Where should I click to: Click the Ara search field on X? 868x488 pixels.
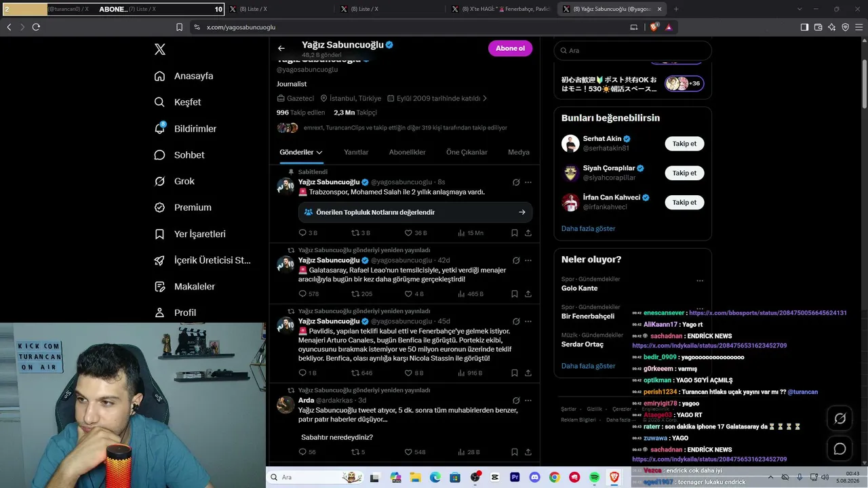click(633, 51)
